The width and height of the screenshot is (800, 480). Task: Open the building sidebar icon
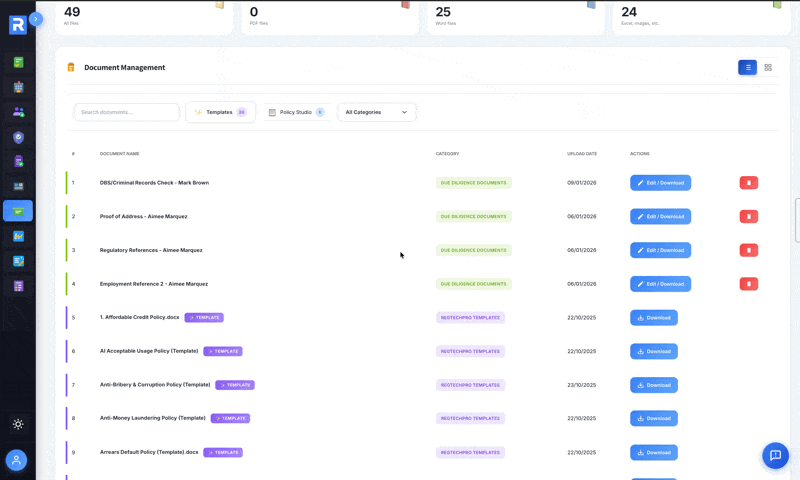tap(18, 87)
